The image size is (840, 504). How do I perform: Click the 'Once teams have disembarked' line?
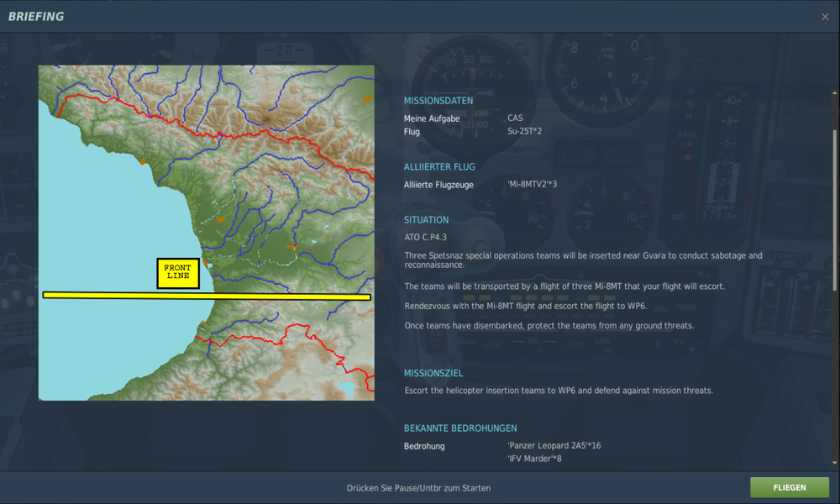pos(549,326)
